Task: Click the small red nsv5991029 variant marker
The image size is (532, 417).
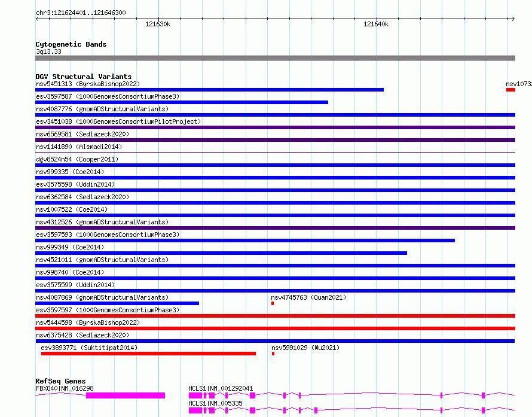Action: pos(273,354)
